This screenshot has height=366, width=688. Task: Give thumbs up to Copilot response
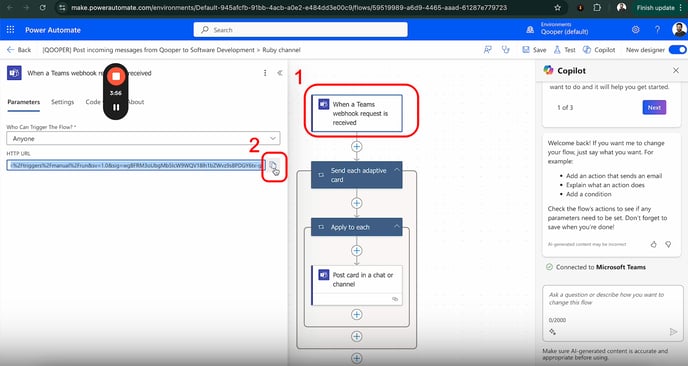[x=653, y=244]
